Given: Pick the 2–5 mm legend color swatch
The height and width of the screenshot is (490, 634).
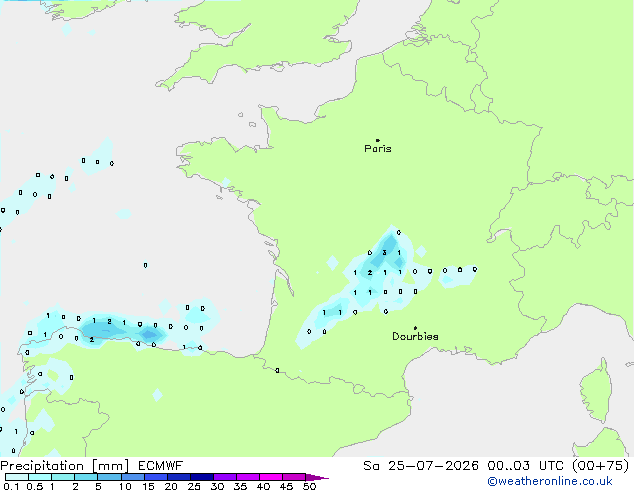Looking at the screenshot, I should pos(86,477).
